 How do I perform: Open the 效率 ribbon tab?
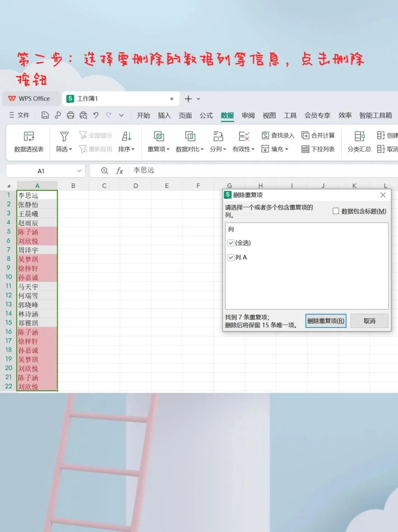click(x=345, y=115)
